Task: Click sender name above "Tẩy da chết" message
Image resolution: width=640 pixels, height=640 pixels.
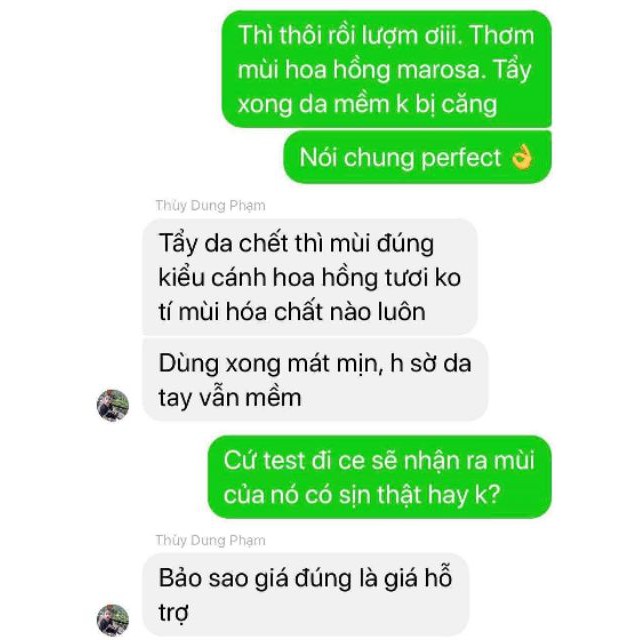Action: pos(210,205)
